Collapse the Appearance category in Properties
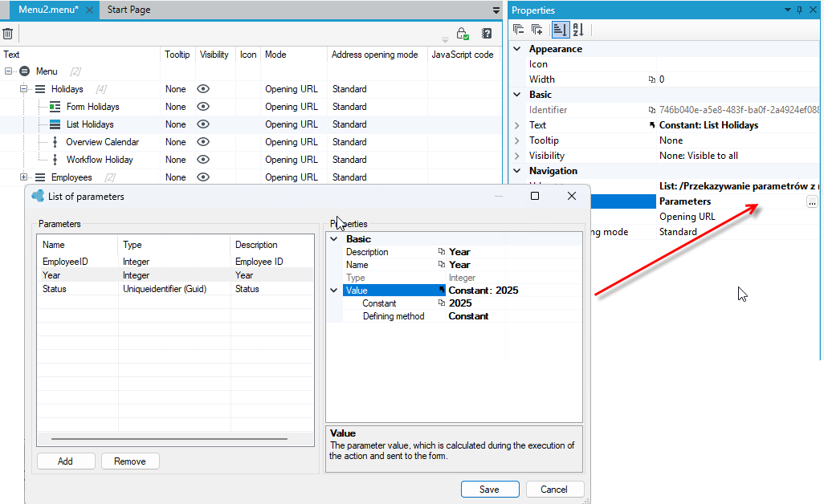The height and width of the screenshot is (504, 824). pos(517,49)
